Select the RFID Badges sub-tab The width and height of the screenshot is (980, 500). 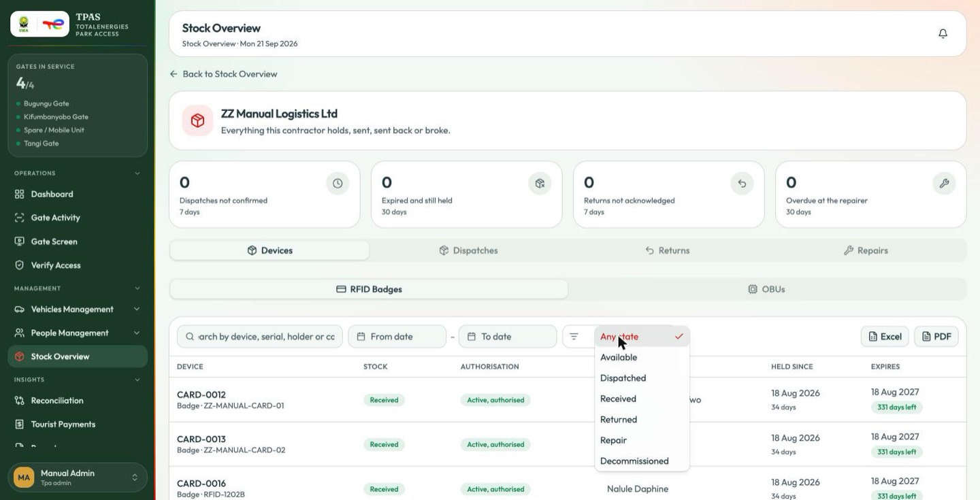(369, 289)
